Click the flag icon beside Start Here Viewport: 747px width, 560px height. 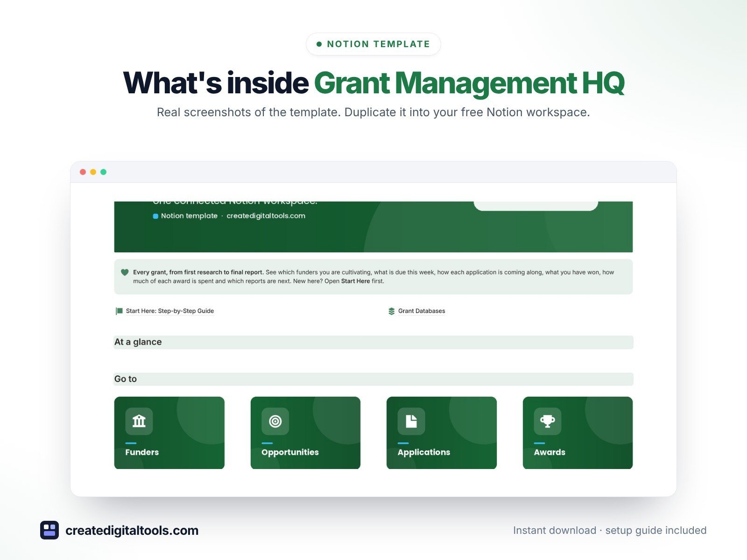[119, 311]
